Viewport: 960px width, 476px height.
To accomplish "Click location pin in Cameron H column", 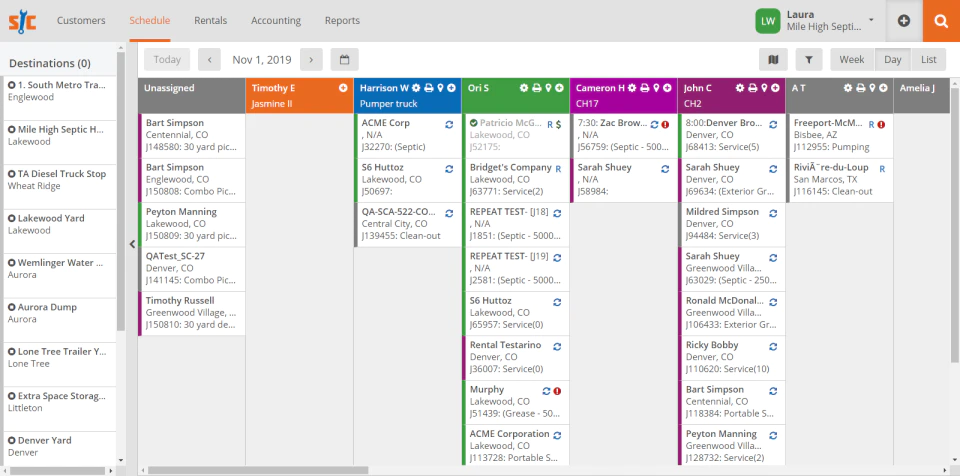I will [x=656, y=88].
